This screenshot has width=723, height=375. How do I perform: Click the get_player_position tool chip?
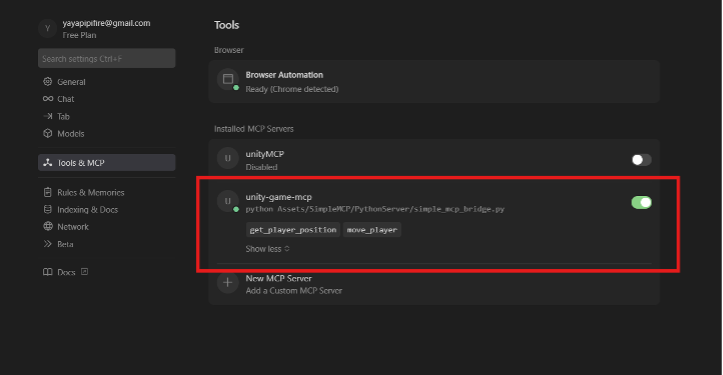(293, 230)
